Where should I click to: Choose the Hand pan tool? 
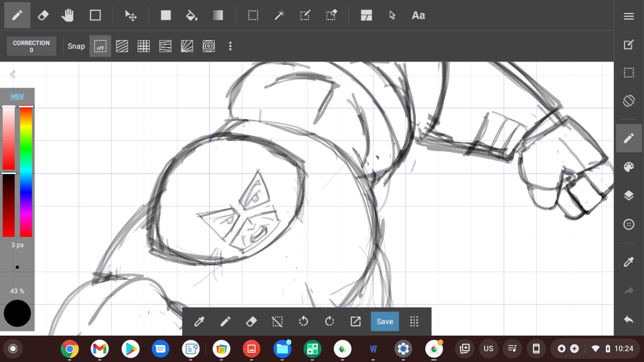coord(68,15)
